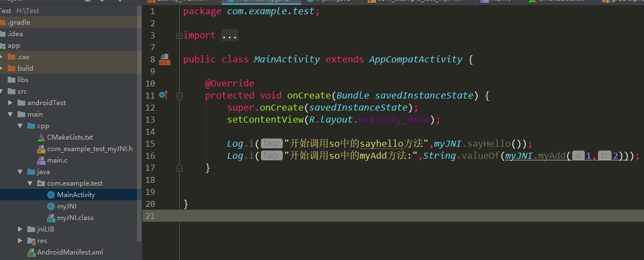The width and height of the screenshot is (644, 260).
Task: Place the cursor on the empty line 21
Action: [x=411, y=216]
